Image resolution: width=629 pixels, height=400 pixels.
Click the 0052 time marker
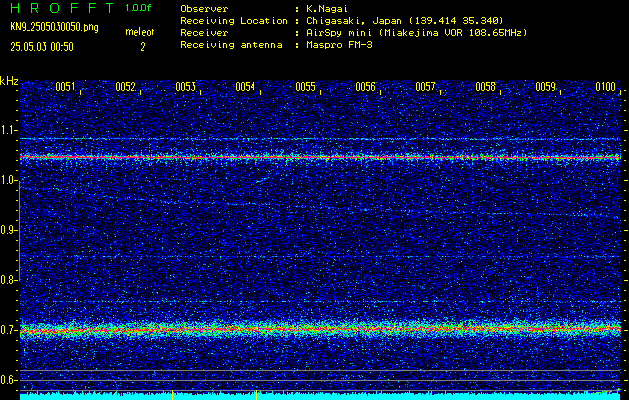point(125,87)
